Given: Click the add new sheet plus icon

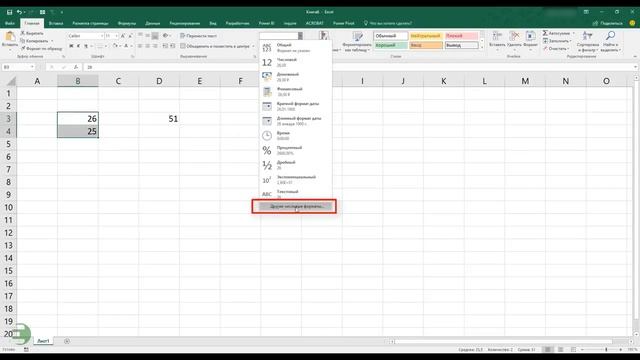Looking at the screenshot, I should click(x=67, y=341).
